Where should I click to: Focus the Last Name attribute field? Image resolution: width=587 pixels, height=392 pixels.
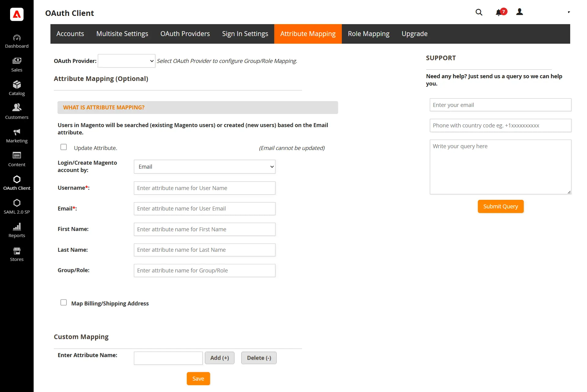tap(205, 250)
